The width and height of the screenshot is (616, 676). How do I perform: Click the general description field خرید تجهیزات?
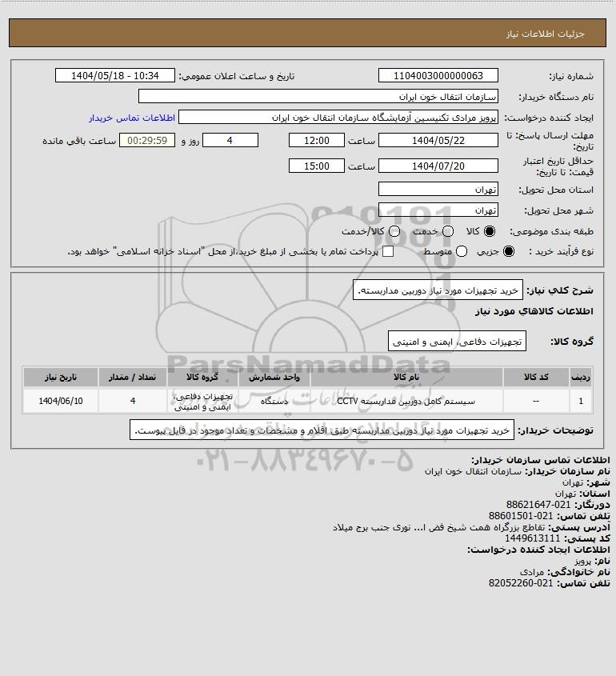438,290
